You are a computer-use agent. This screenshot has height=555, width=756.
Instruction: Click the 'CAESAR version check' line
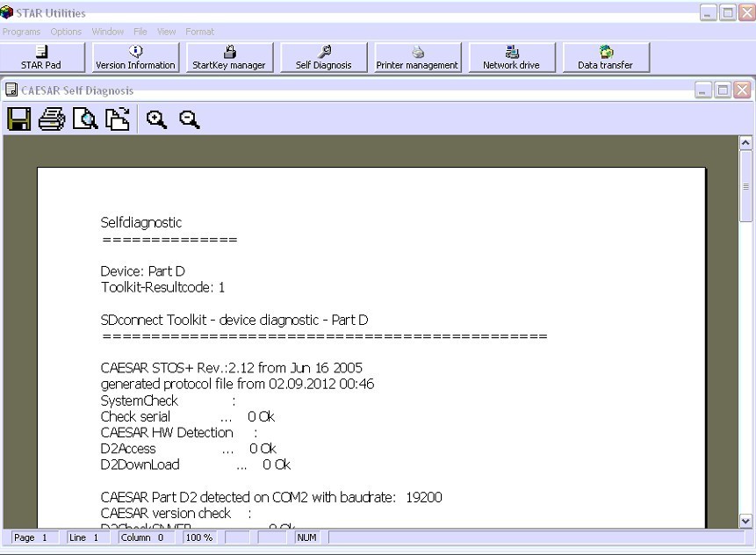point(176,514)
